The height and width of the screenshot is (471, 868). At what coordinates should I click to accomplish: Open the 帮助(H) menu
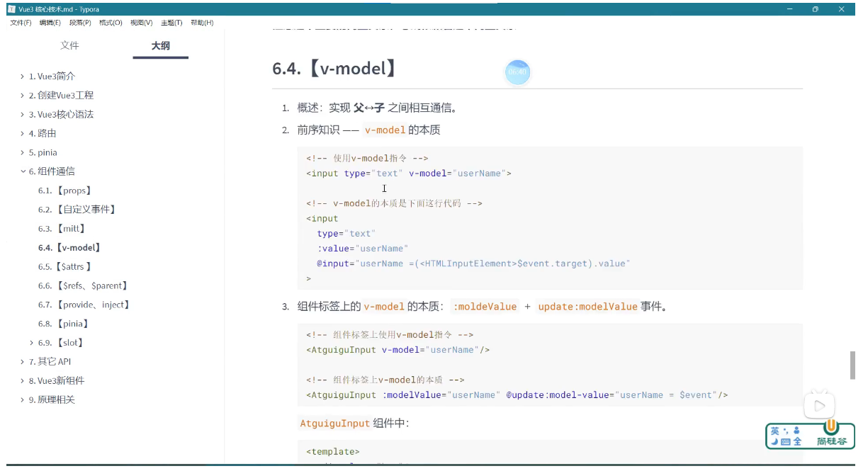pos(202,23)
